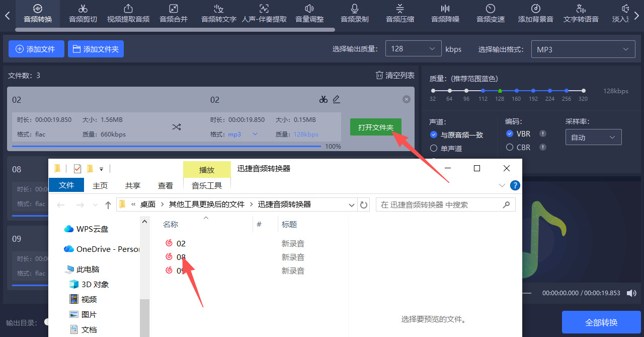Click the Explorer up-folder arrow
The image size is (644, 337).
coord(108,205)
